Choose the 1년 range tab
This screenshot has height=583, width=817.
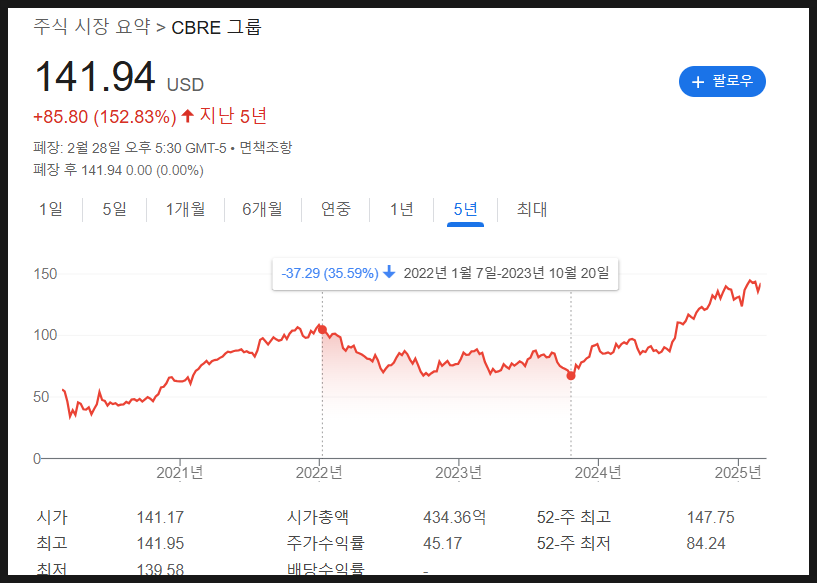pos(402,209)
